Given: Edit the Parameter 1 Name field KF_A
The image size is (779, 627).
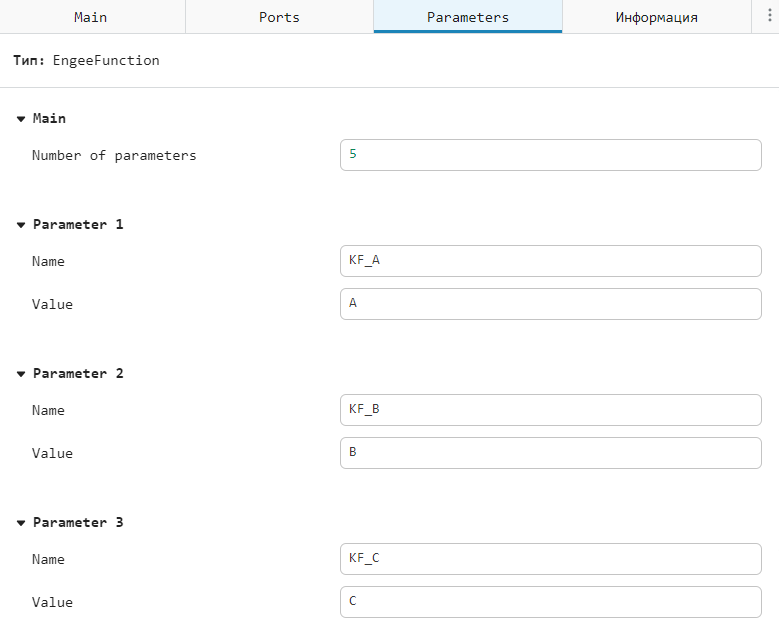Looking at the screenshot, I should [x=550, y=261].
